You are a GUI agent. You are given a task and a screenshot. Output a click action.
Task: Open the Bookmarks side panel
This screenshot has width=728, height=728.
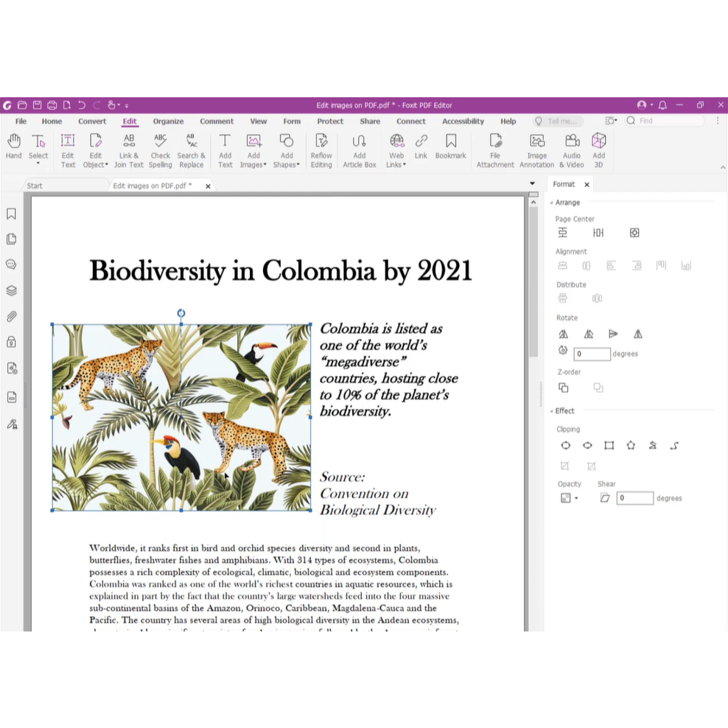[12, 214]
